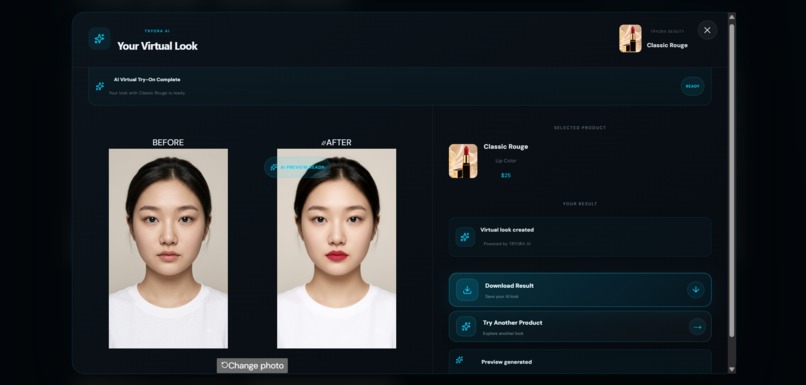Click the sparkle icon beside Your Virtual Look
806x385 pixels.
tap(99, 39)
